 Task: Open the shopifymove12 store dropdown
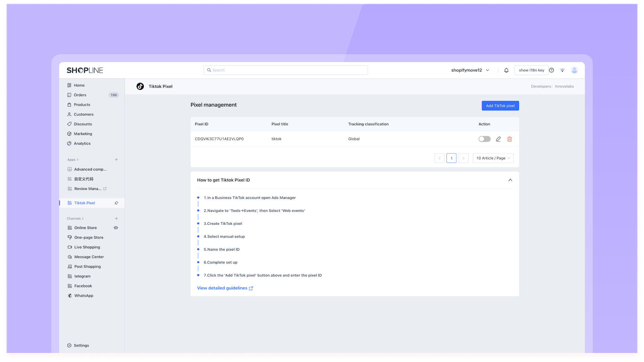(470, 70)
